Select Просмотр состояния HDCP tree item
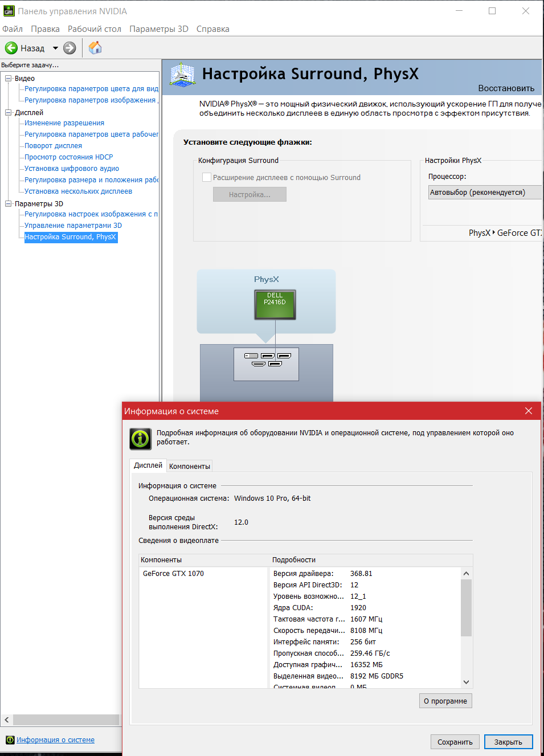Screen dimensions: 544x756 coord(69,157)
